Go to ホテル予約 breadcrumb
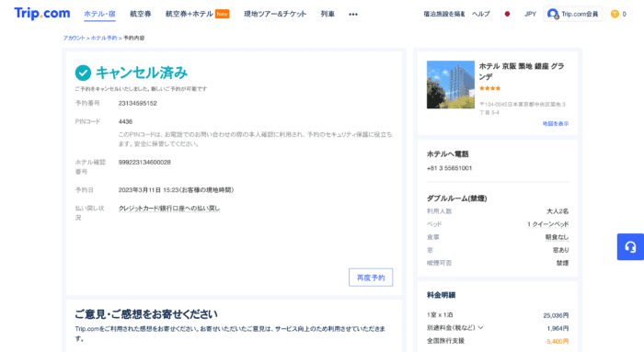644x352 pixels. tap(103, 38)
